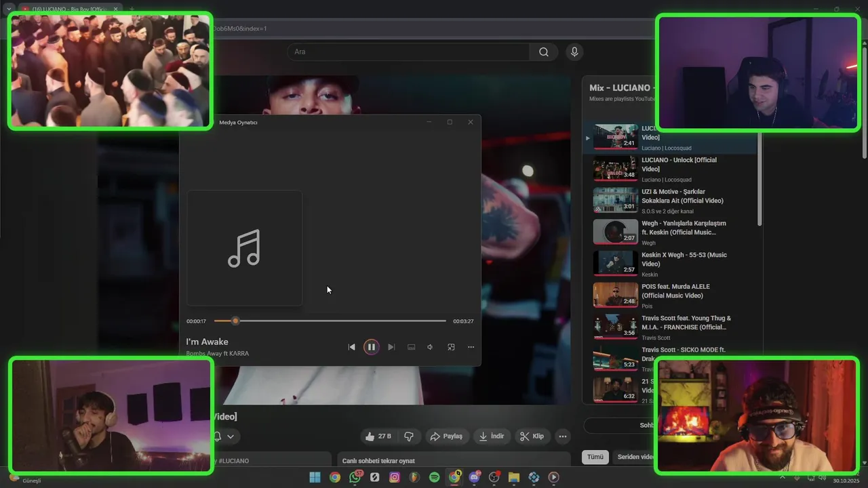This screenshot has width=868, height=488.
Task: Expand the notification bell dropdown chevron
Action: (x=231, y=436)
